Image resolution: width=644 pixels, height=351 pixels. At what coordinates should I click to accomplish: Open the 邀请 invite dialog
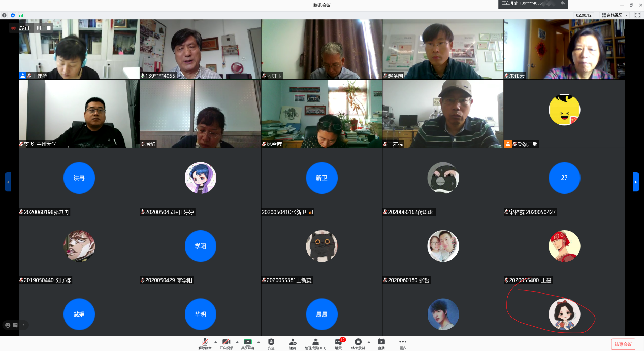[293, 344]
